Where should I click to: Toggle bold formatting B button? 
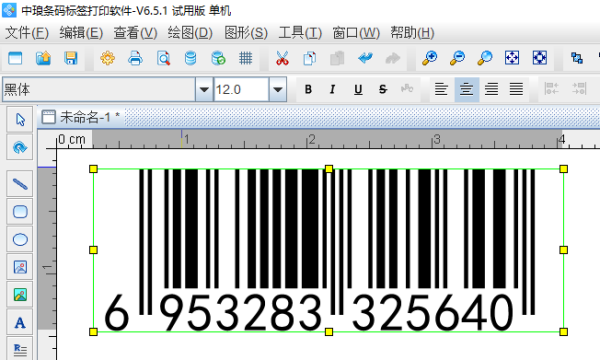tap(308, 90)
